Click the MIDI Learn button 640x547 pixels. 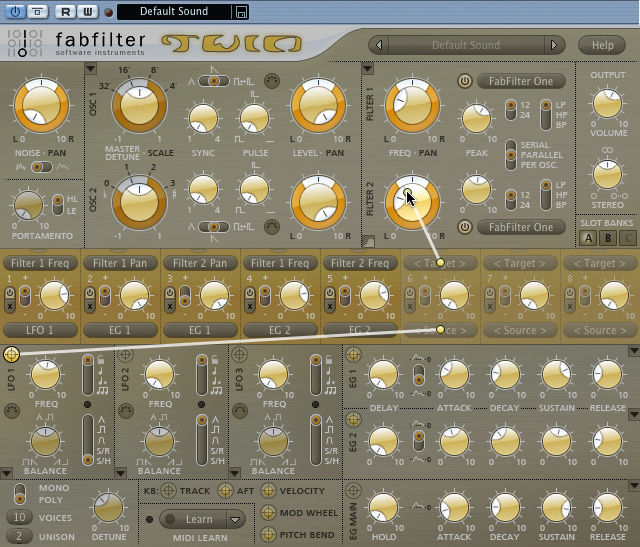coord(193,519)
